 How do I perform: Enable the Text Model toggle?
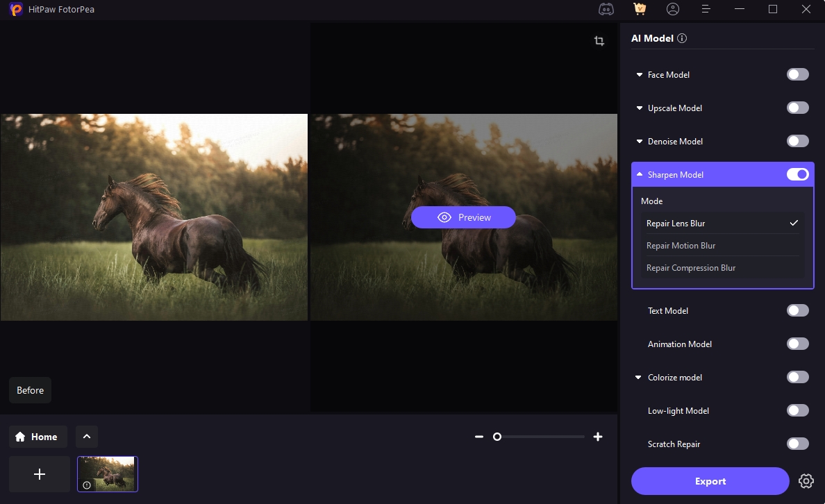point(798,310)
